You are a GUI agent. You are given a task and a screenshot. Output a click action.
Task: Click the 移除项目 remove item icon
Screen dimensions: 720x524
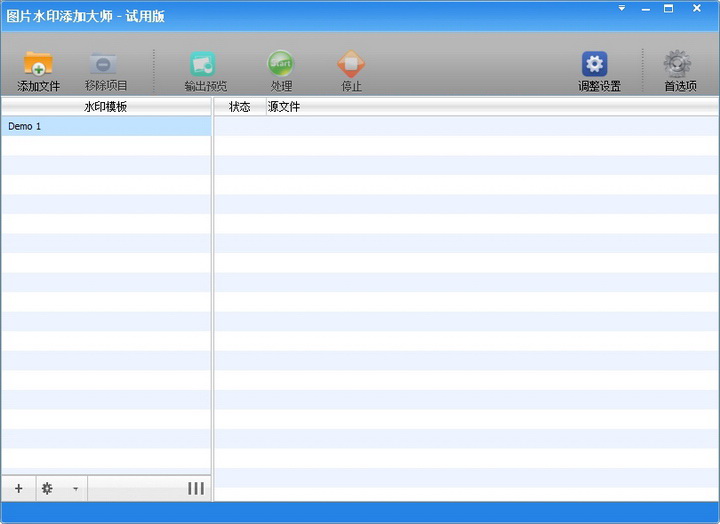(x=103, y=63)
